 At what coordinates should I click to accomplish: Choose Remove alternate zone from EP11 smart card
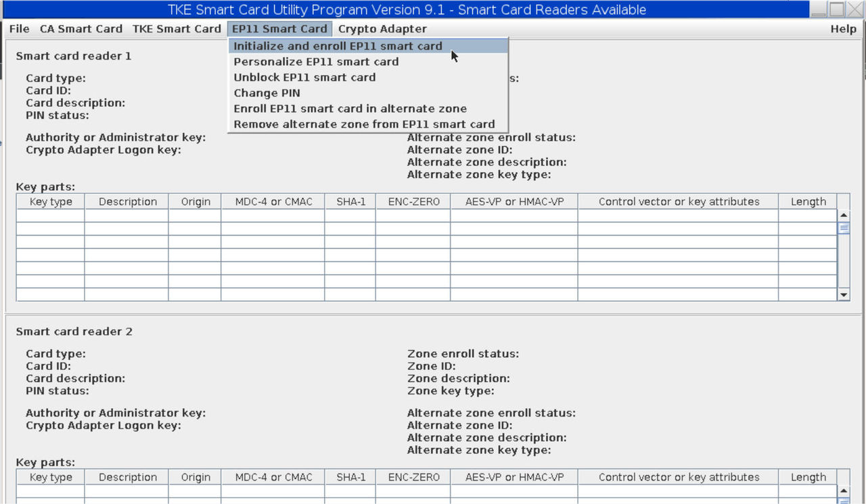pos(368,124)
